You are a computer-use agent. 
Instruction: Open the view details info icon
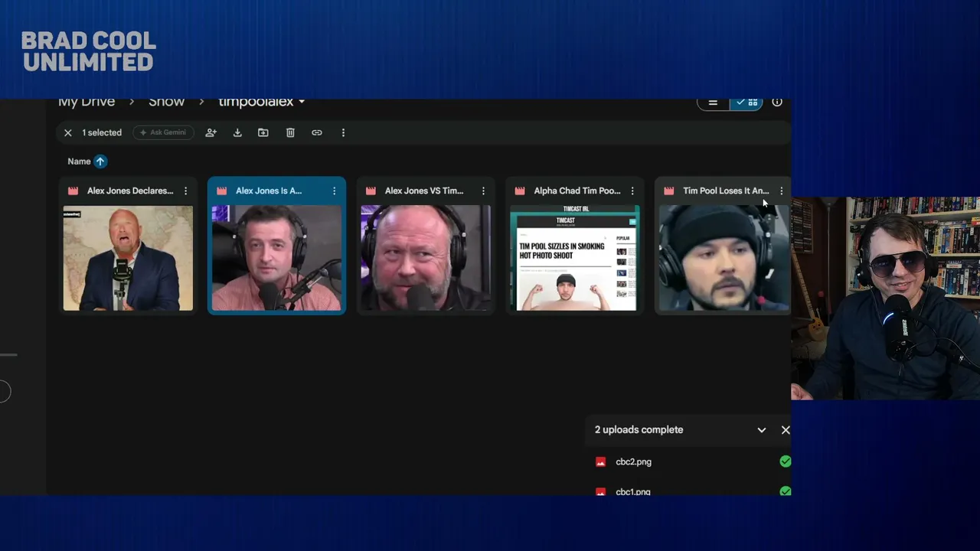(777, 103)
